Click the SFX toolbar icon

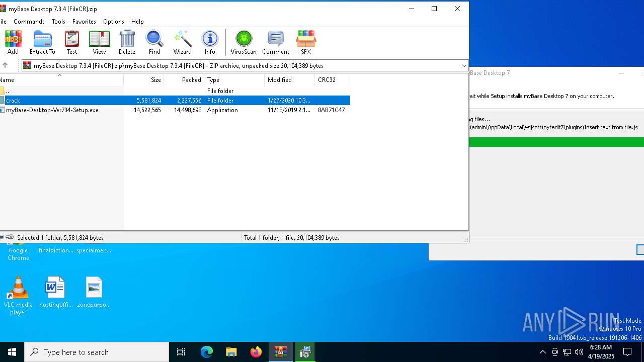tap(306, 42)
